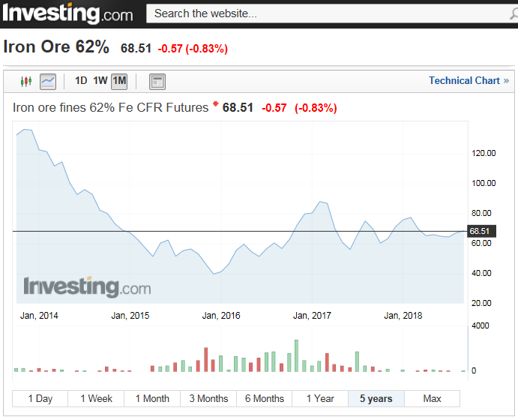Viewport: 518px width, 420px height.
Task: Open the Investing.com home logo
Action: 67,13
